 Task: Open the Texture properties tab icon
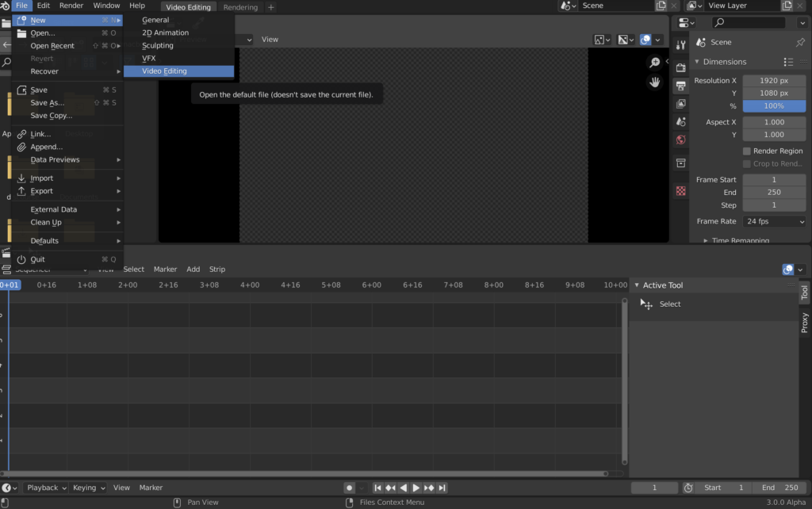[680, 191]
